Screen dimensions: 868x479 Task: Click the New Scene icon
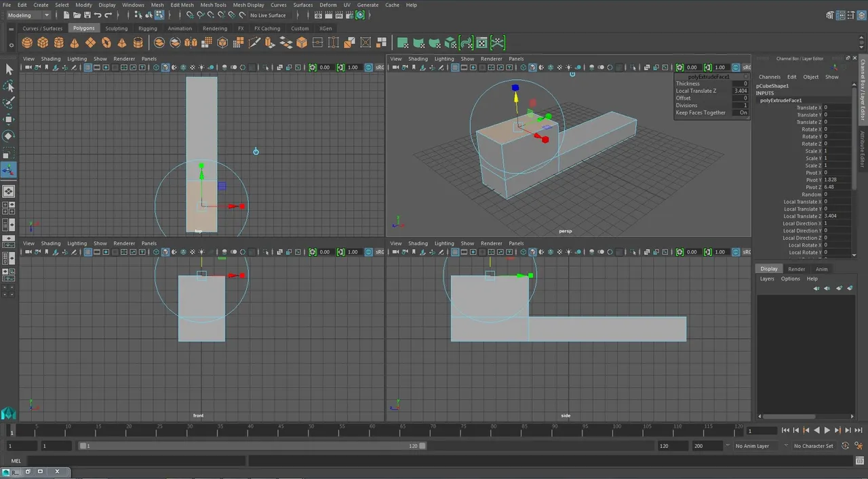coord(66,15)
